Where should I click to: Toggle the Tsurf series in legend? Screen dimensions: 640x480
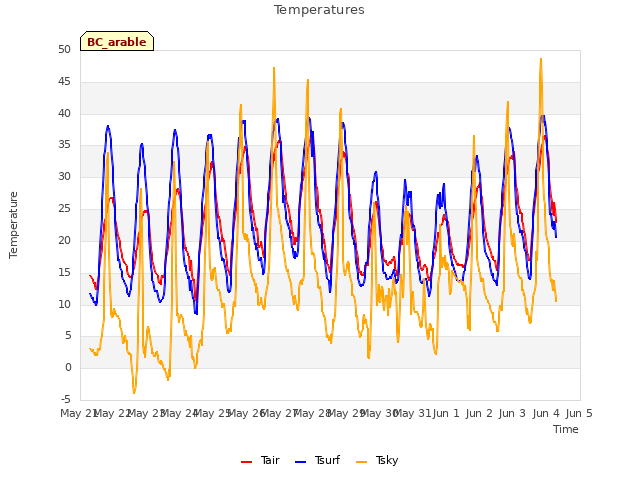click(317, 460)
